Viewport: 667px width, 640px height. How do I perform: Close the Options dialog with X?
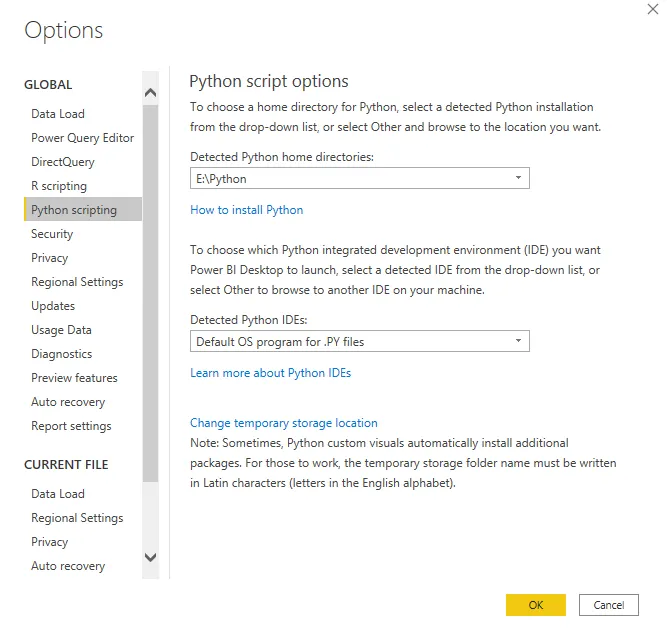click(x=653, y=9)
